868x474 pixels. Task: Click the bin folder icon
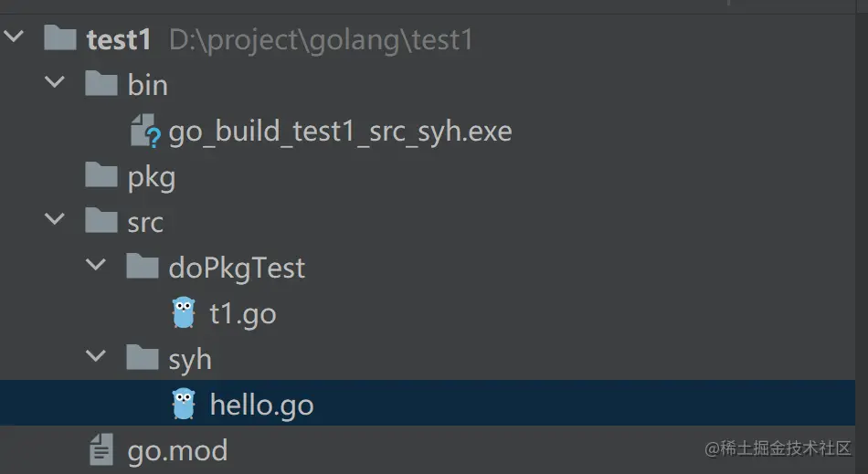[x=101, y=83]
